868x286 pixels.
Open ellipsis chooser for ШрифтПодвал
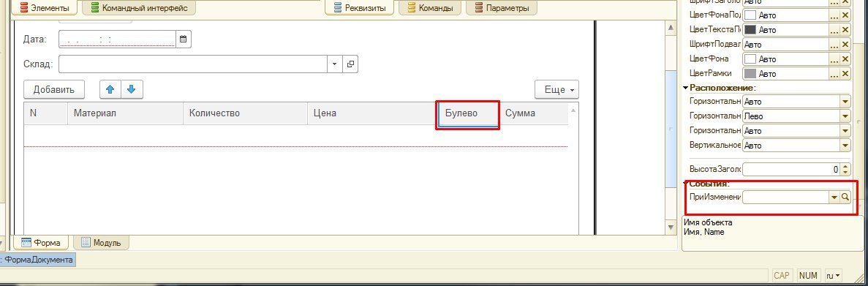pyautogui.click(x=834, y=45)
